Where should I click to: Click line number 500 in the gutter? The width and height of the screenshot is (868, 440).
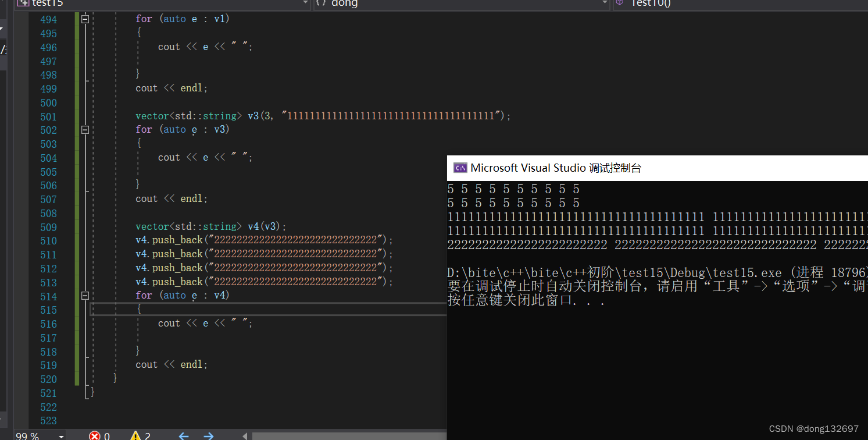click(x=49, y=102)
